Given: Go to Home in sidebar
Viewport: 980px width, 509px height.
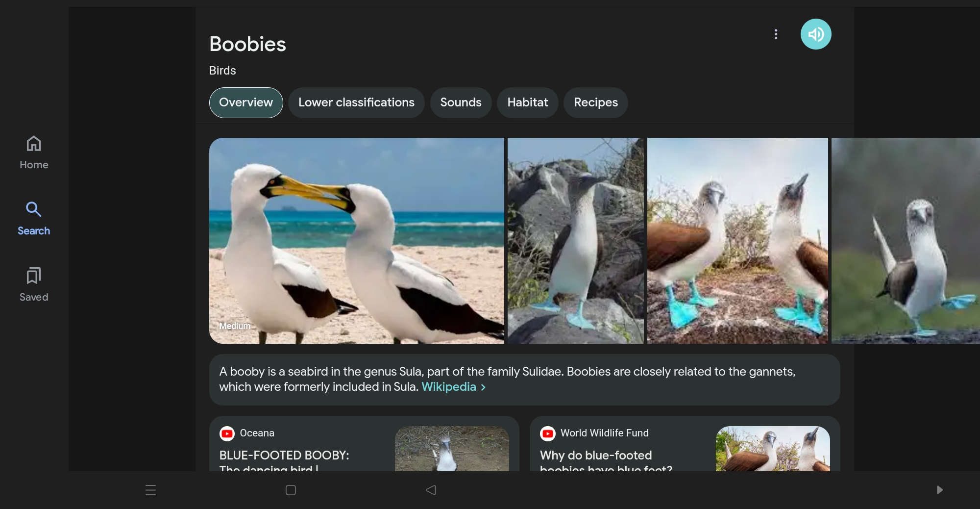Looking at the screenshot, I should coord(34,153).
